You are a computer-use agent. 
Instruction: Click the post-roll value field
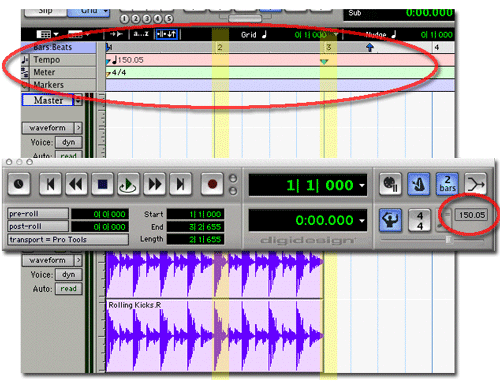100,227
